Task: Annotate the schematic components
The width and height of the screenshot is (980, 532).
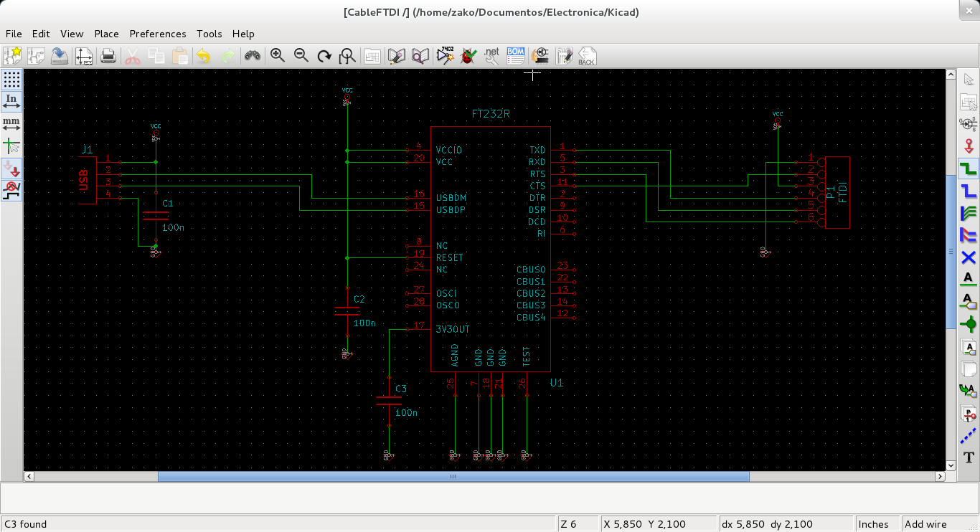Action: click(445, 55)
